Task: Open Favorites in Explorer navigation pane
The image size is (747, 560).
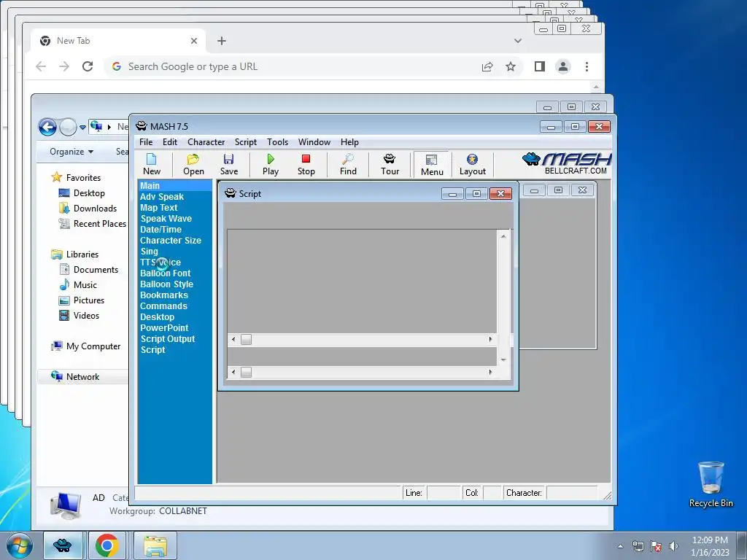Action: 76,178
